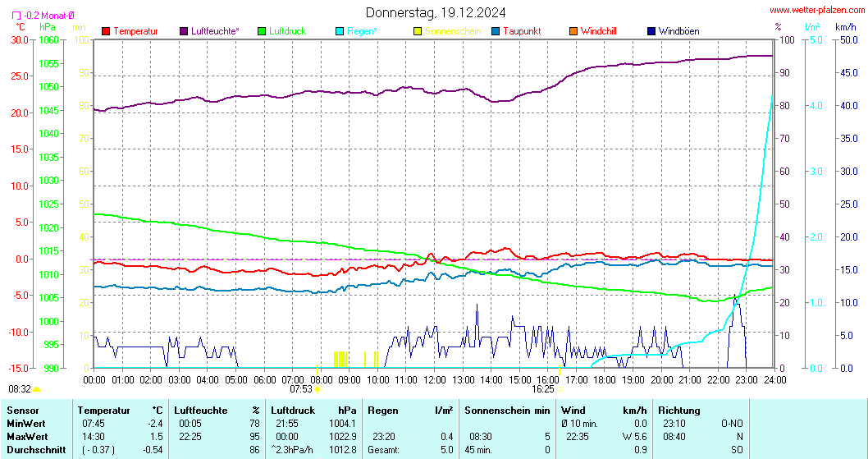The image size is (868, 459).
Task: Click the magenta Monat-Ø legend square
Action: click(x=16, y=16)
